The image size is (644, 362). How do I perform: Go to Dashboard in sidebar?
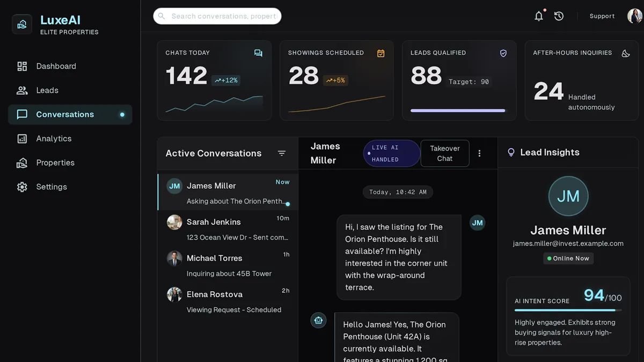point(70,67)
